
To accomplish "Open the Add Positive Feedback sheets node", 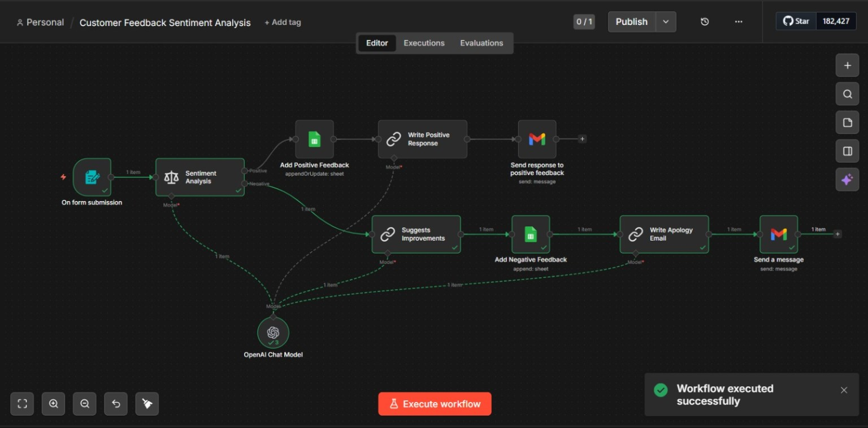I will 314,139.
